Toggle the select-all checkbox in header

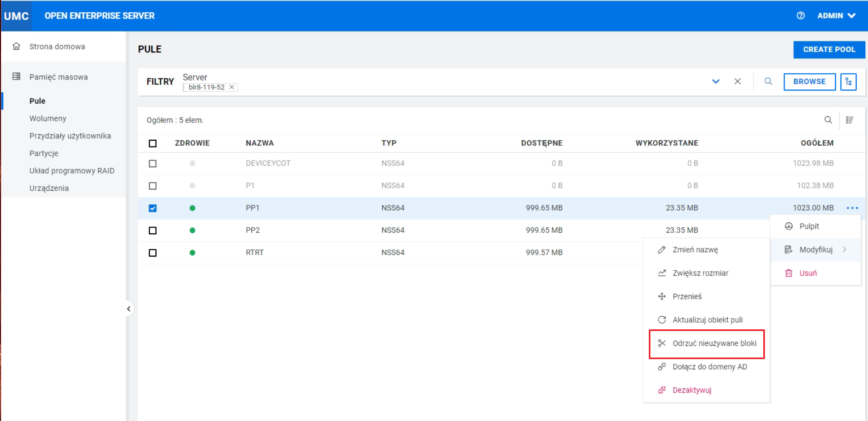tap(153, 143)
